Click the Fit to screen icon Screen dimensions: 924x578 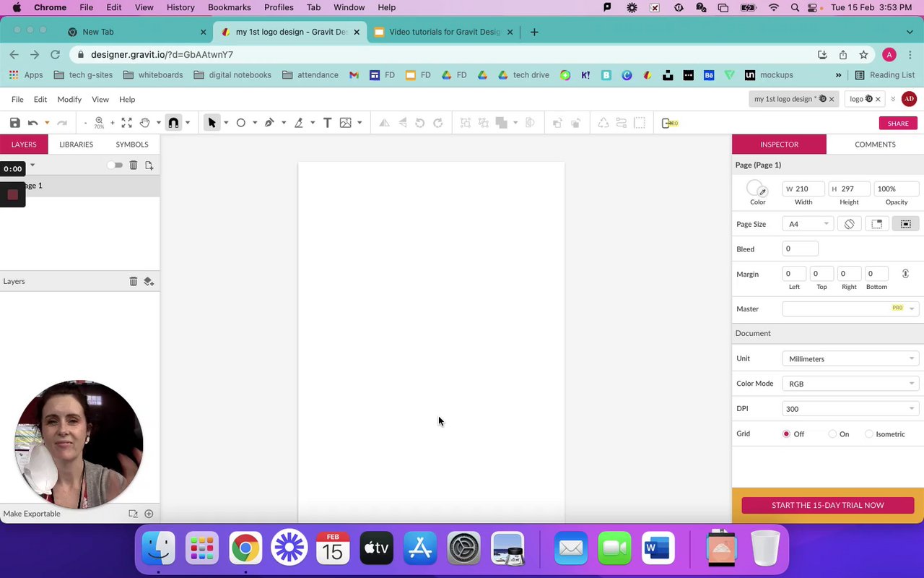click(127, 123)
